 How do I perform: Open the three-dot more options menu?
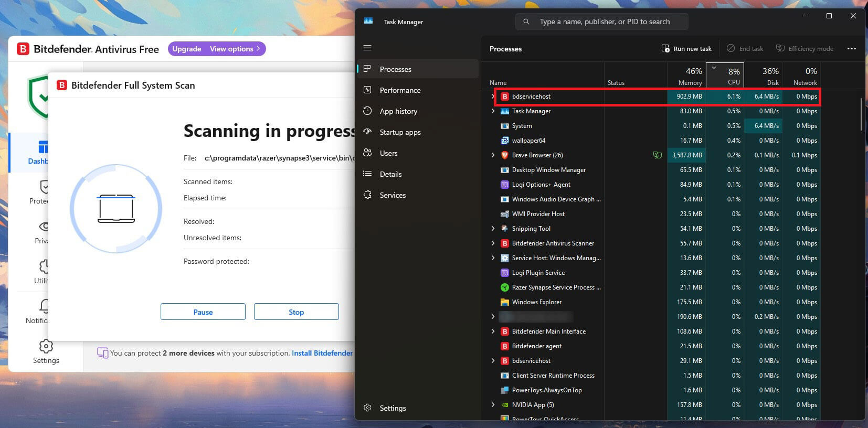(851, 49)
